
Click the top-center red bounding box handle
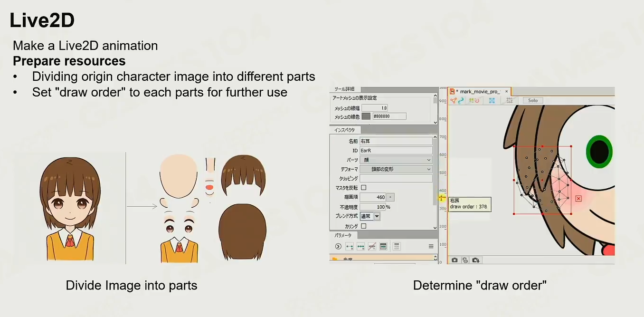tap(542, 146)
